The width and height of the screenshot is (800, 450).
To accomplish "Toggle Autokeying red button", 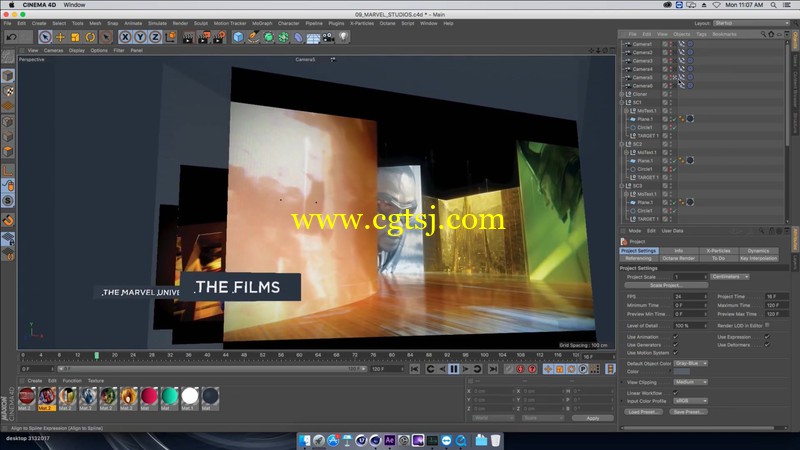I will 520,369.
